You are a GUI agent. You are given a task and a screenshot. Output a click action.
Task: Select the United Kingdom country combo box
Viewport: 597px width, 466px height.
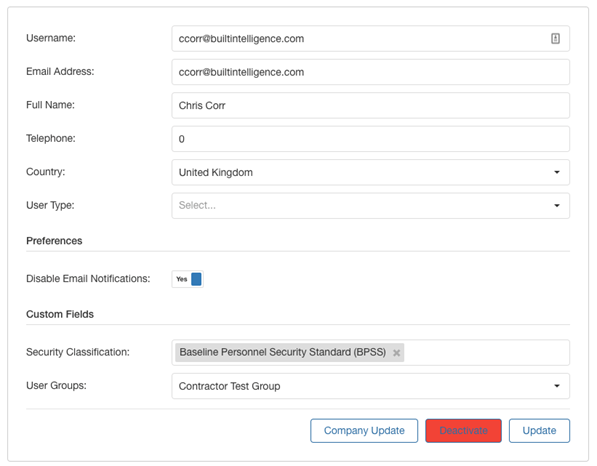click(370, 172)
